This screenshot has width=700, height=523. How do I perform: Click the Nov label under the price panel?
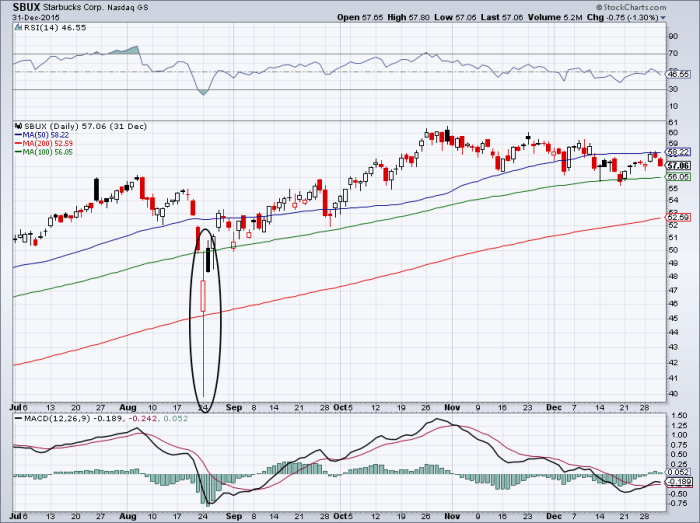tap(452, 407)
